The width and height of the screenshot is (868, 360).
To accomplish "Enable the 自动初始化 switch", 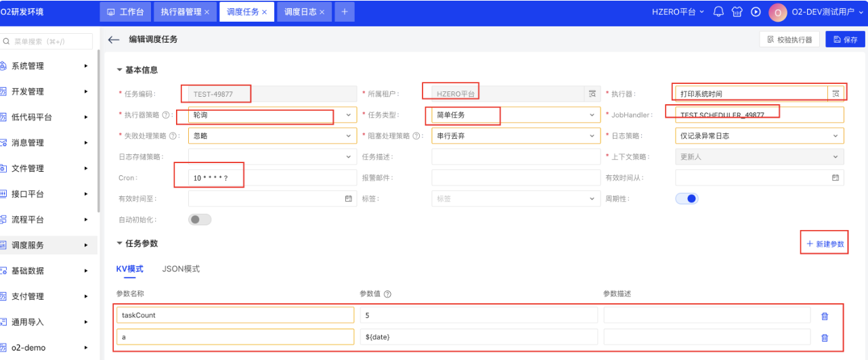I will [x=200, y=220].
